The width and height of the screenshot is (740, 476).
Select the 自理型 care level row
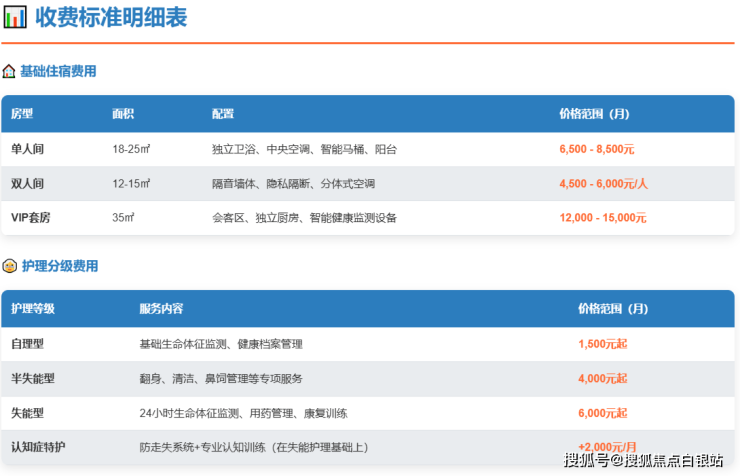point(28,344)
